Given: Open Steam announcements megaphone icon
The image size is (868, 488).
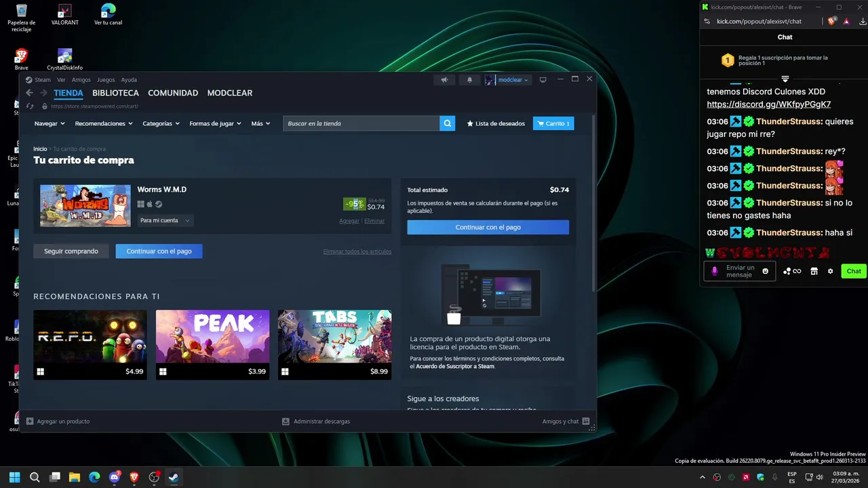Looking at the screenshot, I should (444, 80).
